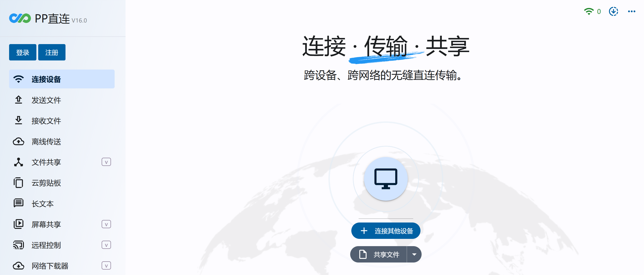
Task: Open the download status icon at top right
Action: click(x=614, y=11)
